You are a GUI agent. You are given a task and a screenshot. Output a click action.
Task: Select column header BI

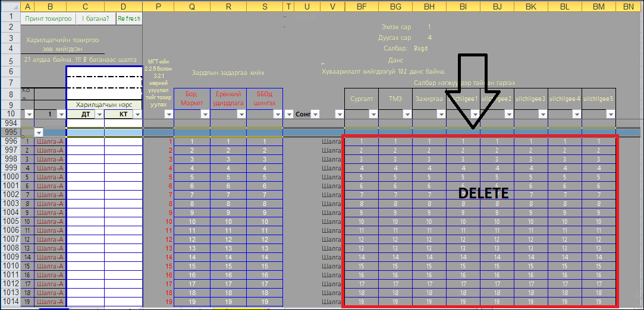463,7
